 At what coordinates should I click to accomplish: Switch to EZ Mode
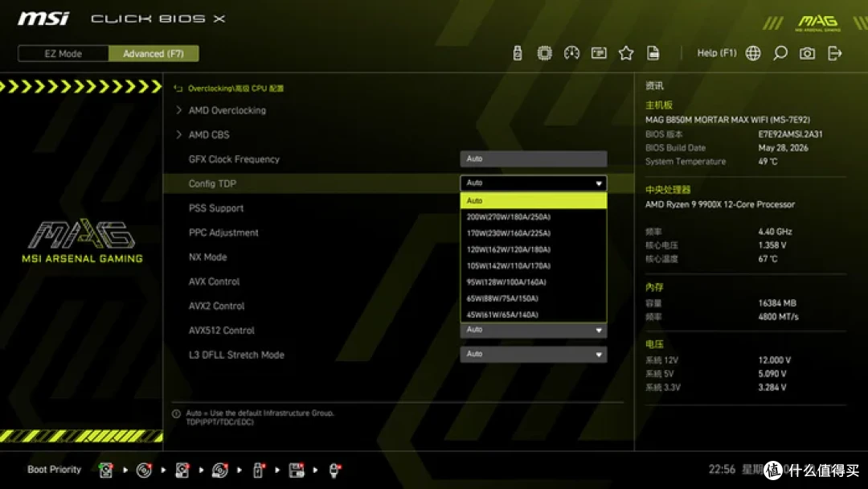(x=63, y=54)
